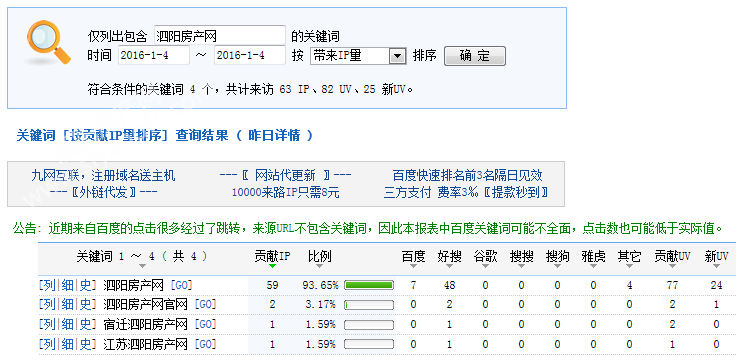Viewport: 749px width, 364px height.
Task: Click the magnifying glass search icon
Action: [49, 42]
